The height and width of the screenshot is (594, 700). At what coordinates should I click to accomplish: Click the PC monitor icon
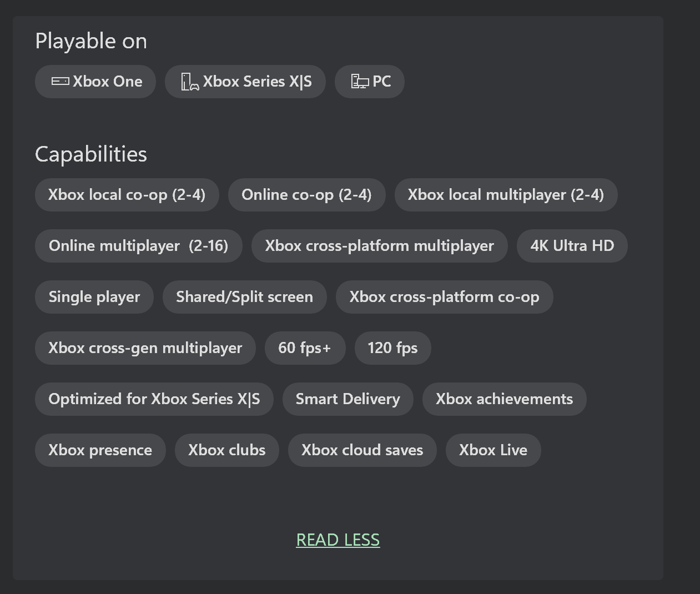pos(360,82)
